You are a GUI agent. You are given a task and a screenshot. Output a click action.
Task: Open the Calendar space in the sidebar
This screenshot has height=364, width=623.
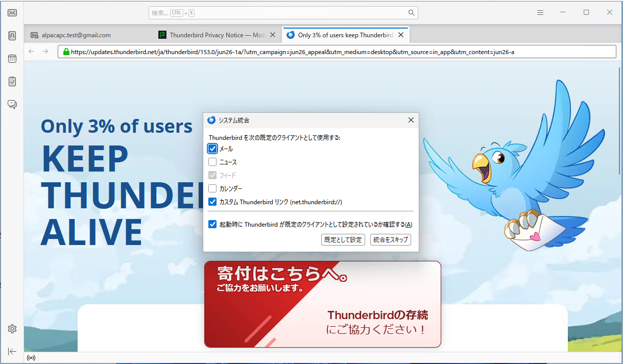pyautogui.click(x=12, y=58)
